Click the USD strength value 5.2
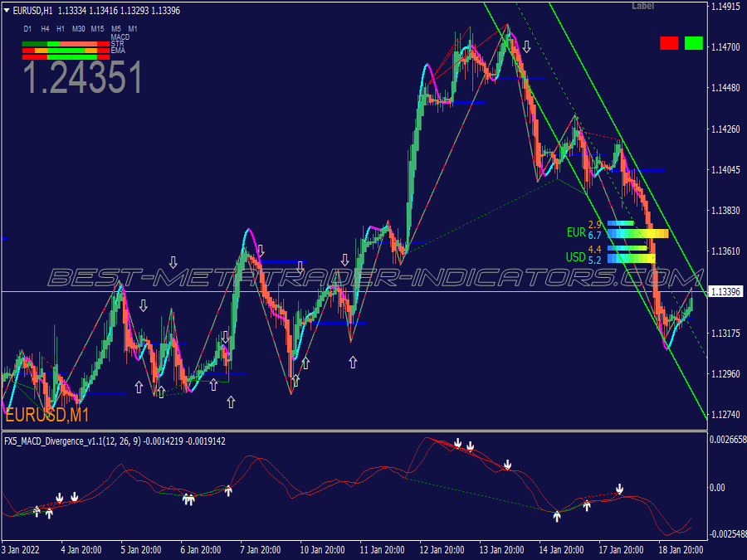Screen dimensions: 747x560 594,260
